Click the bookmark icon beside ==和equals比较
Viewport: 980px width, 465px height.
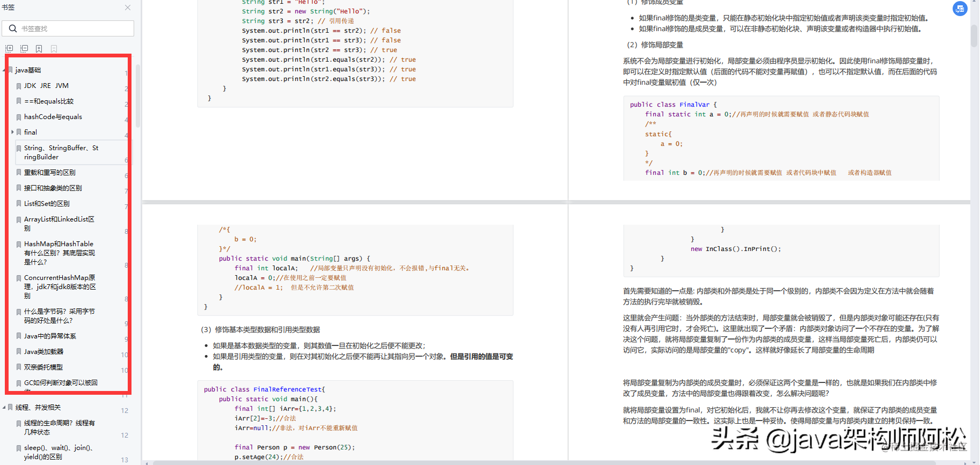coord(19,101)
